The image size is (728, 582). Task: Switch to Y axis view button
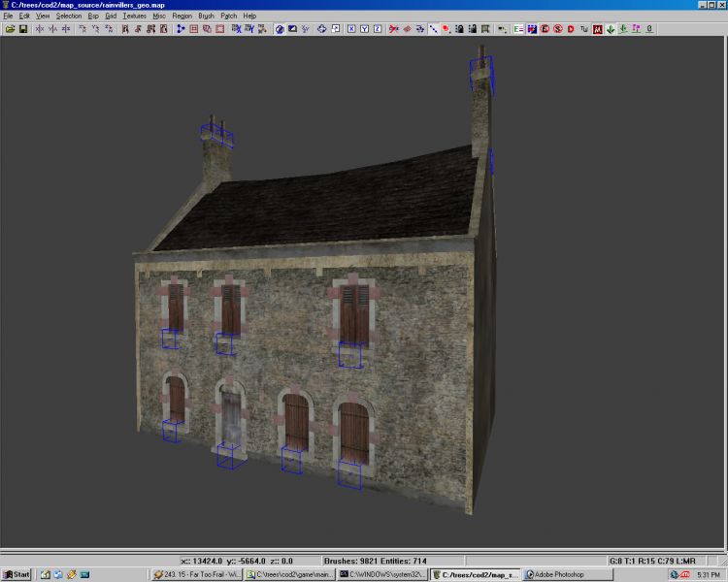click(364, 29)
